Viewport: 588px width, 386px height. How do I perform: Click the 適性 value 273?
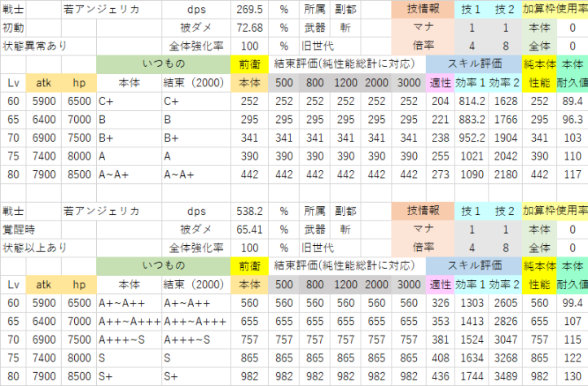tap(441, 175)
